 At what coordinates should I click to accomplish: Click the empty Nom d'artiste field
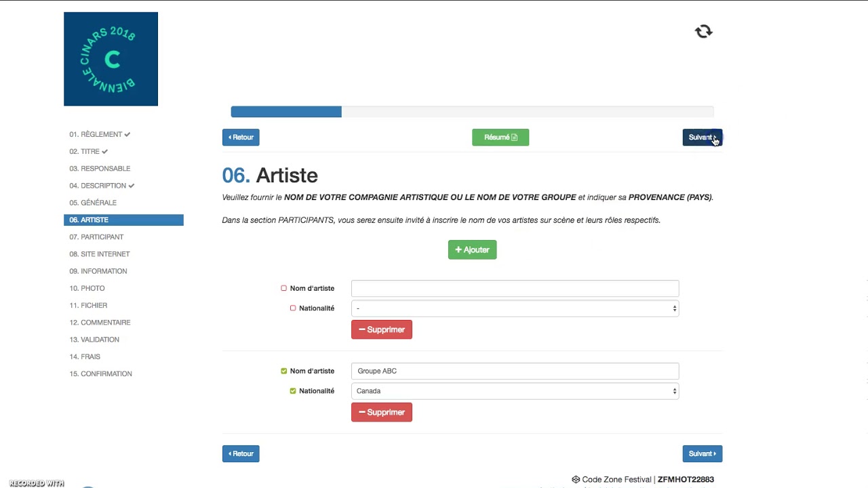515,288
